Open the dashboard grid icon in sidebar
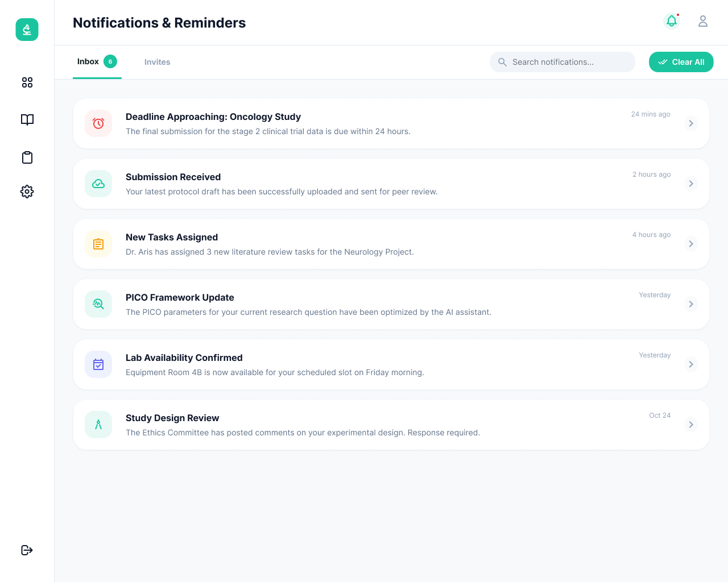The image size is (728, 582). 27,82
